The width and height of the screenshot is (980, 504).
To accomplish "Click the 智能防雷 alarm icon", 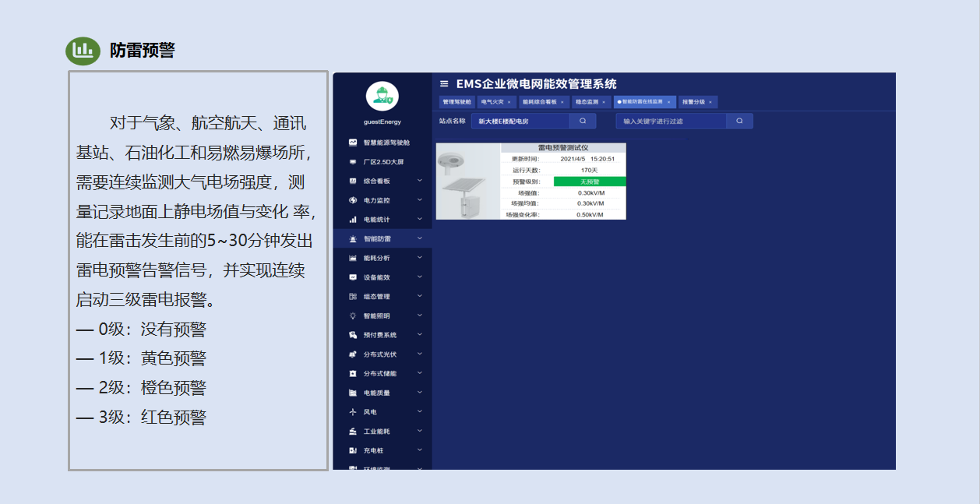I will click(x=353, y=238).
